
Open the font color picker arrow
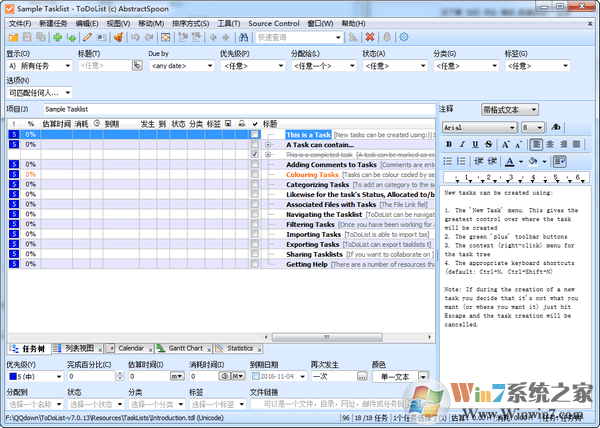520,161
